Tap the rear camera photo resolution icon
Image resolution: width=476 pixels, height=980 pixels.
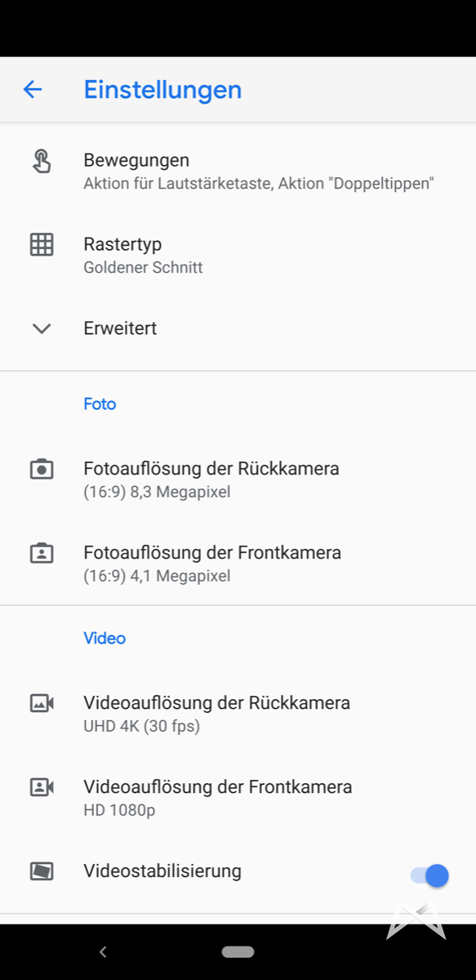tap(42, 469)
